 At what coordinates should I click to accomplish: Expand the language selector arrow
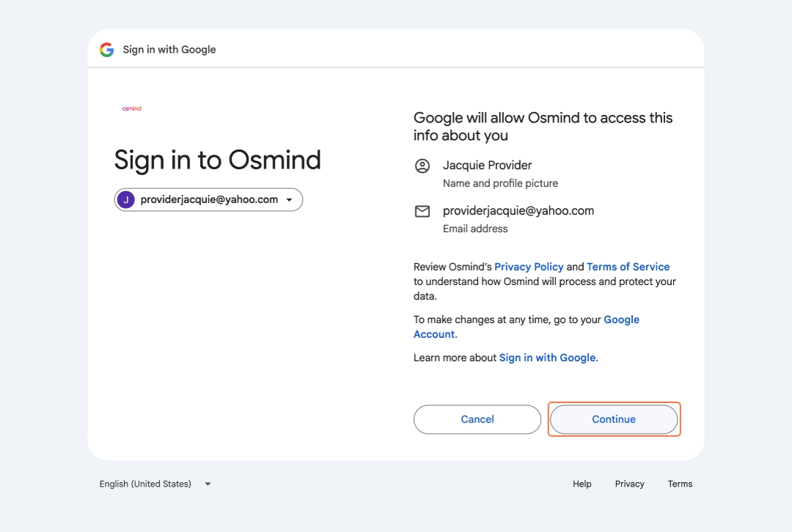point(208,484)
